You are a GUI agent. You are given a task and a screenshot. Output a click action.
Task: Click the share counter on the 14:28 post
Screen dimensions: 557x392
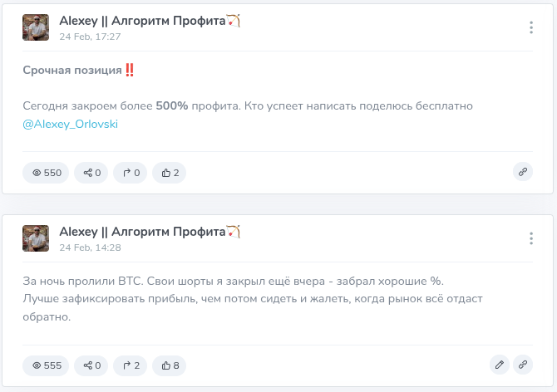coord(91,365)
